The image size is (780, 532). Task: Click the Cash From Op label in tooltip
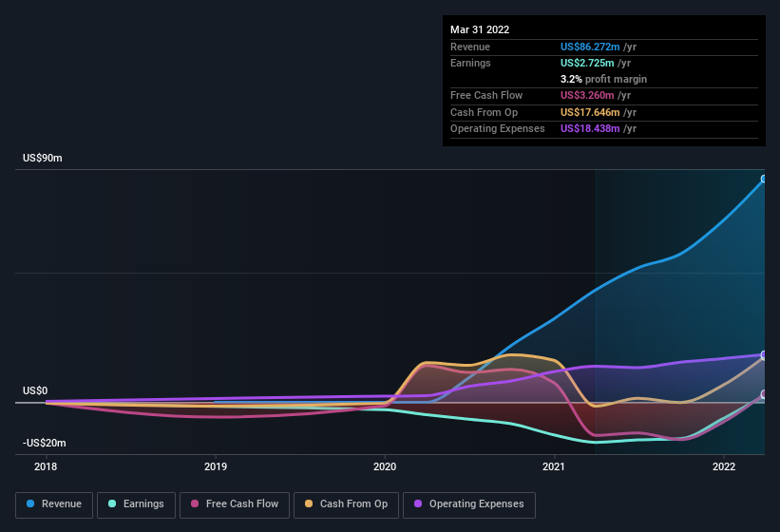(x=484, y=112)
